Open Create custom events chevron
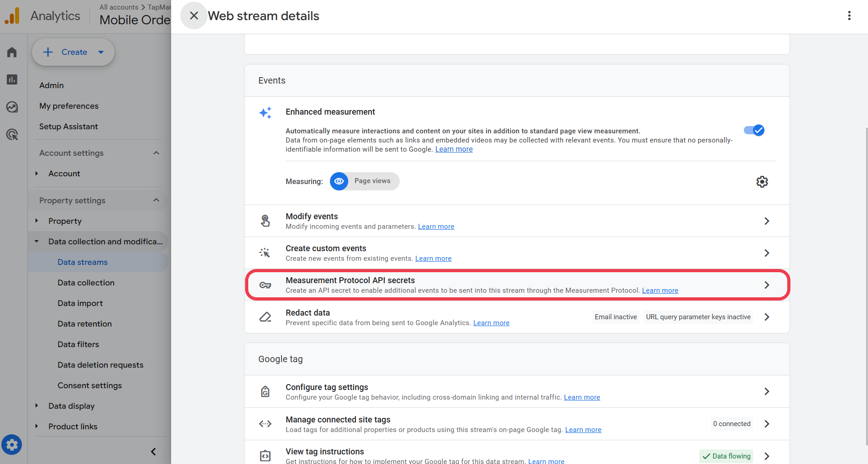 767,253
